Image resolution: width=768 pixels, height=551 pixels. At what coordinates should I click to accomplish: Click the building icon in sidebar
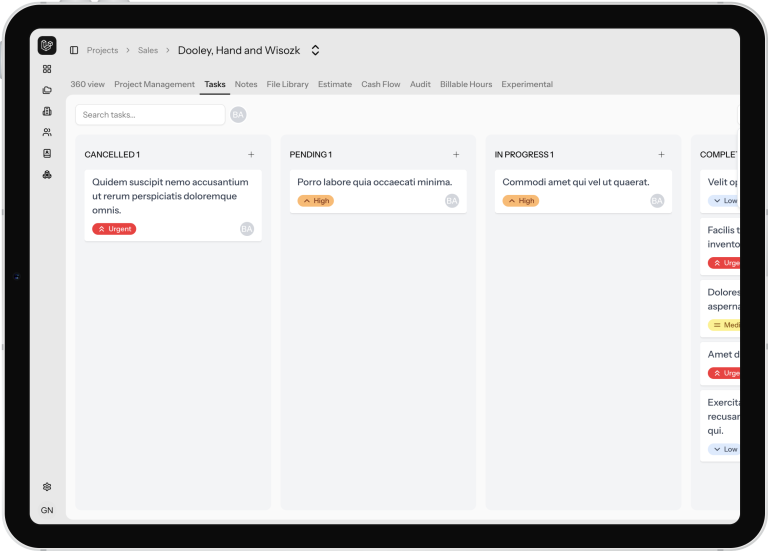coord(47,111)
